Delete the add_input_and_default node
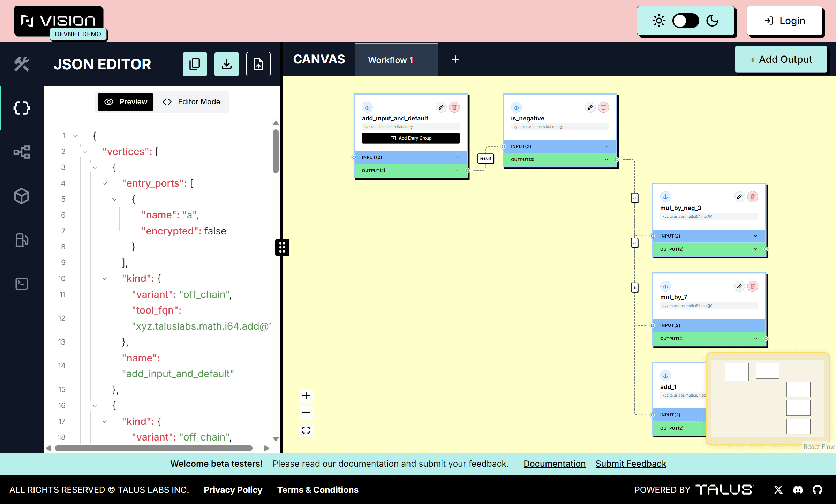This screenshot has width=836, height=504. 454,107
